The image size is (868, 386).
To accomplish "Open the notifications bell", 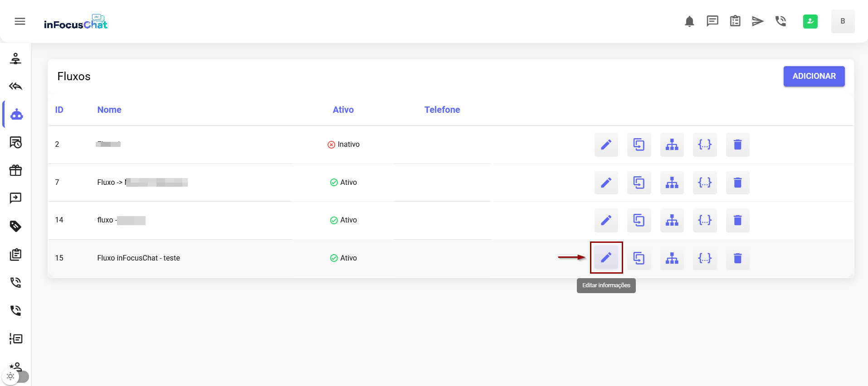I will pos(689,21).
